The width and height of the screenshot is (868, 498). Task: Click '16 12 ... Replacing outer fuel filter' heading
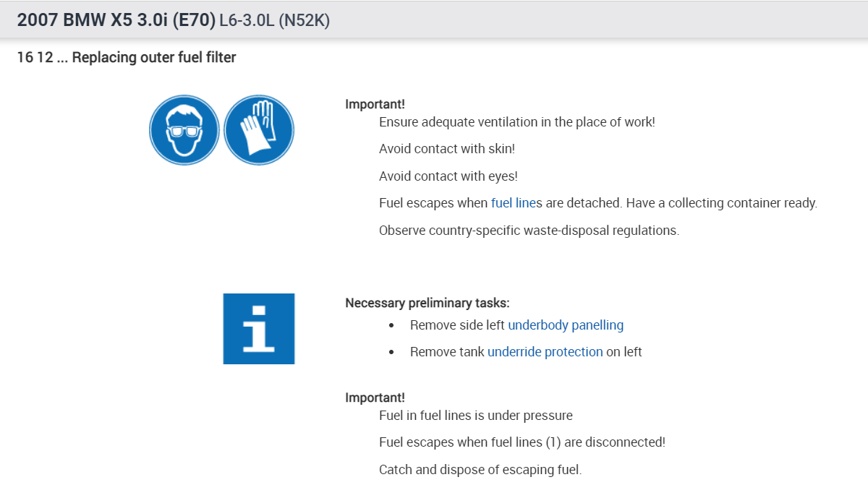[x=127, y=57]
